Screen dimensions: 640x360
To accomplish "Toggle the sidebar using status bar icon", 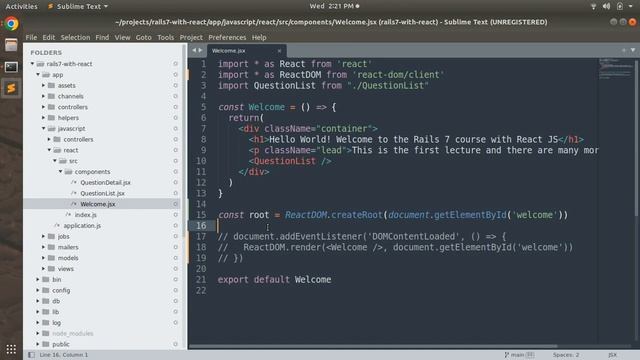I will coord(31,355).
